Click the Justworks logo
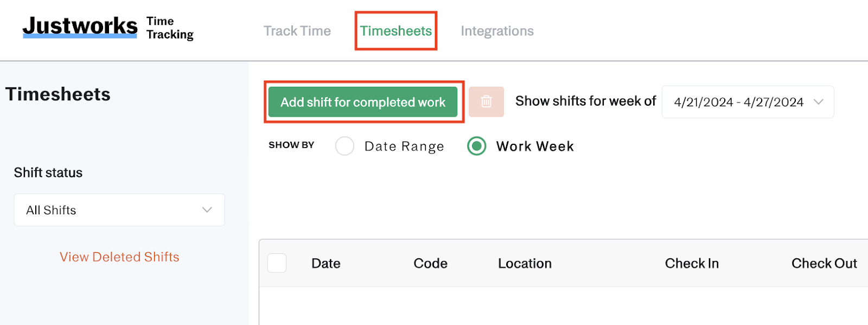 click(x=80, y=26)
